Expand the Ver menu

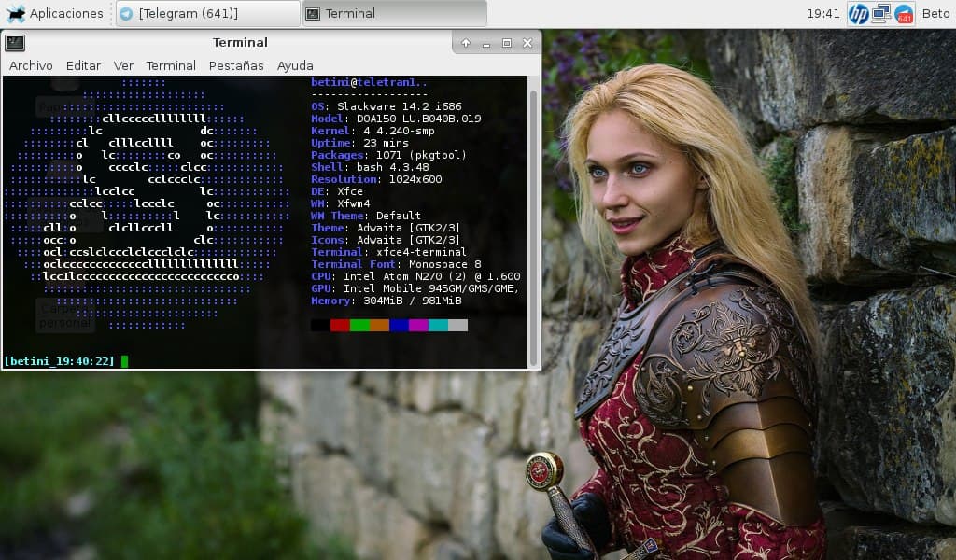[123, 66]
